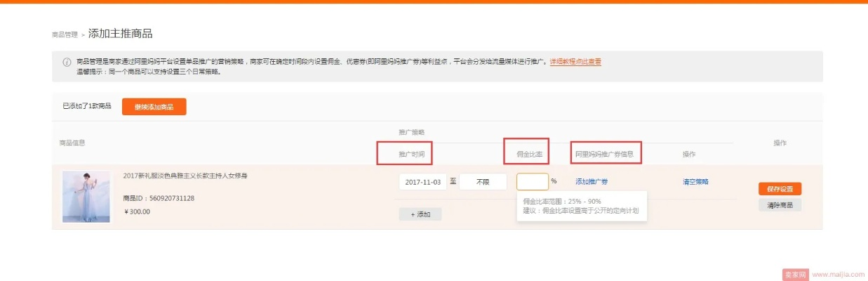
Task: Click the product title 2017新礼服淡色典雅
Action: pyautogui.click(x=185, y=176)
